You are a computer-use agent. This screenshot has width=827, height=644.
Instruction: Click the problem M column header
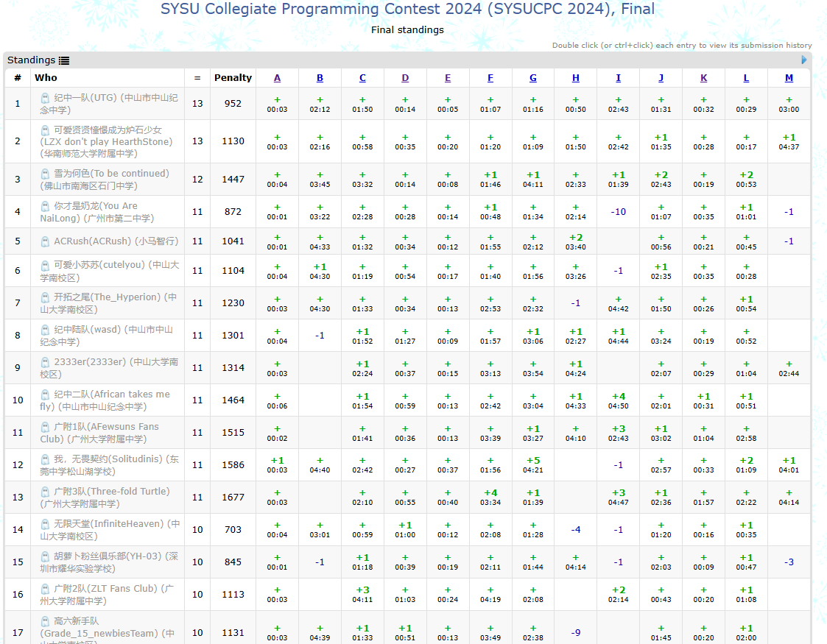[x=789, y=77]
